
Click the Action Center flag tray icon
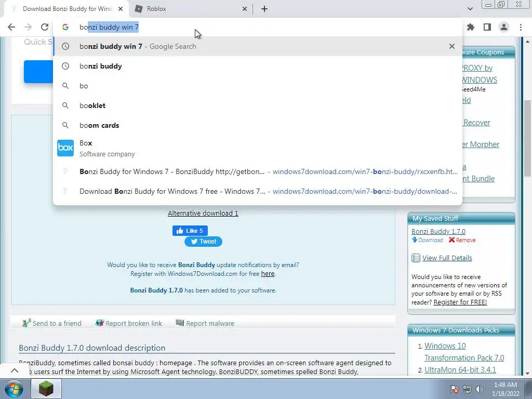click(x=455, y=389)
